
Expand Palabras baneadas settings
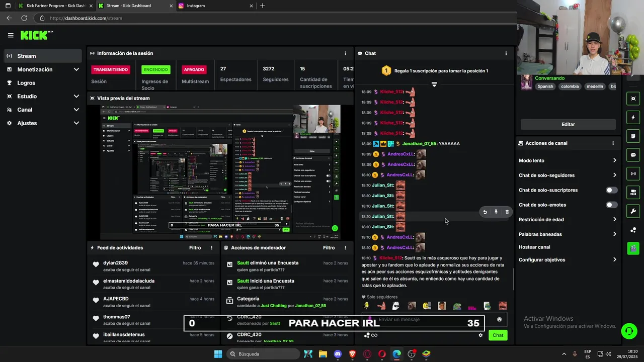568,234
